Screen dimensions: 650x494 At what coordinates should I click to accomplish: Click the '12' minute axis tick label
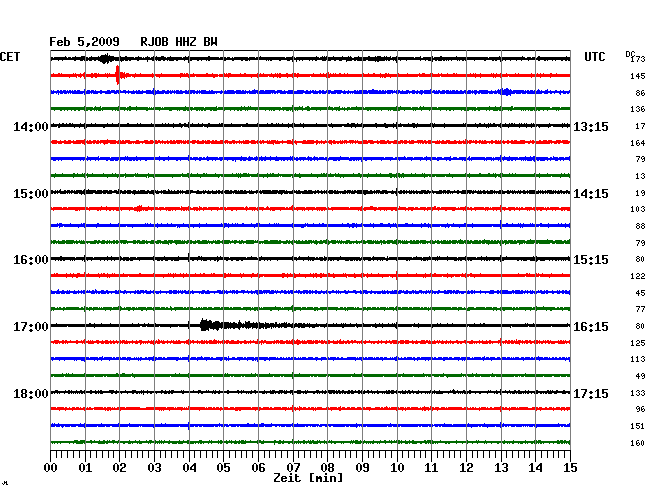point(466,468)
